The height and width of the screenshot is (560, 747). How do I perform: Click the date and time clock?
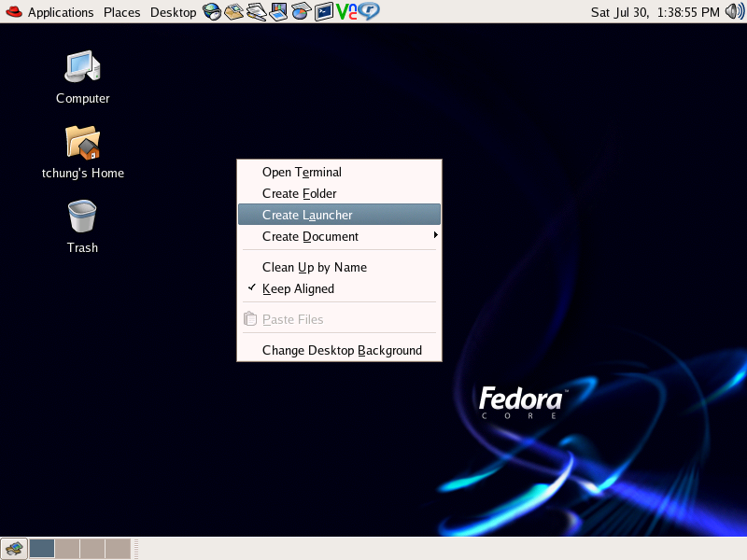pos(655,12)
